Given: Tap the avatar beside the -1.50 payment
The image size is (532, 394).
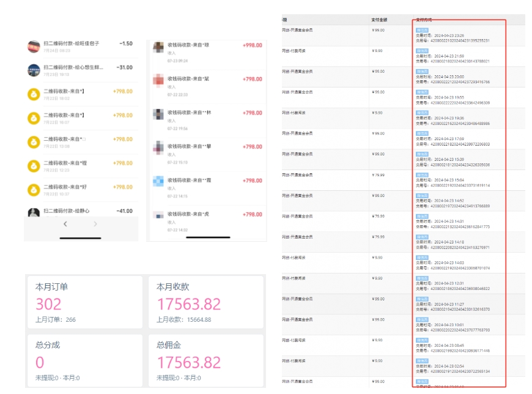Looking at the screenshot, I should [x=34, y=46].
